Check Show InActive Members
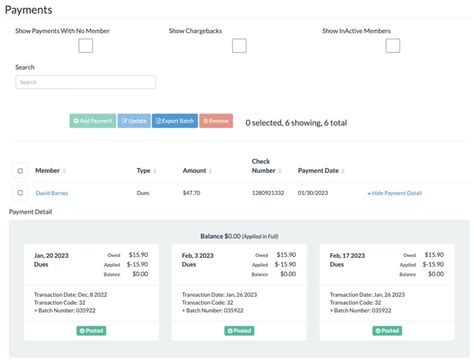Viewport: 474px width, 363px height. (x=393, y=46)
